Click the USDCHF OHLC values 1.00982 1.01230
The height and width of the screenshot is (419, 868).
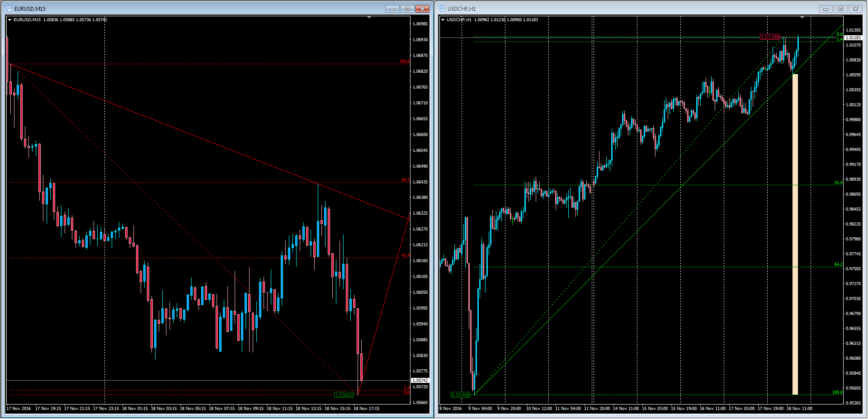[x=490, y=20]
